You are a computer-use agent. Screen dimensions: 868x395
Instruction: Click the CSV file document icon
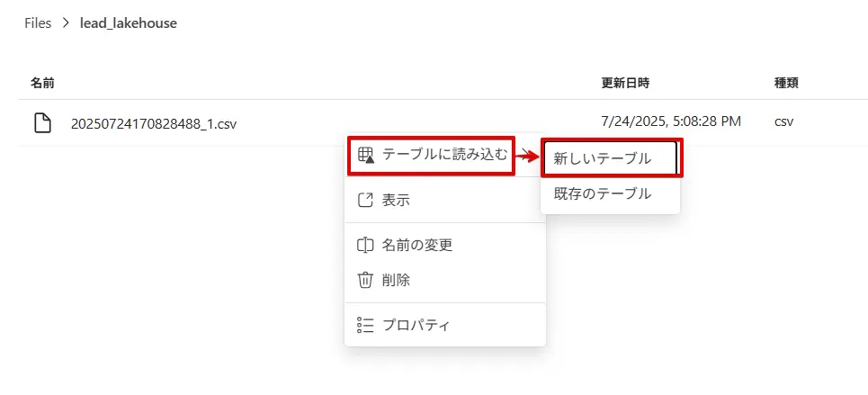tap(42, 122)
